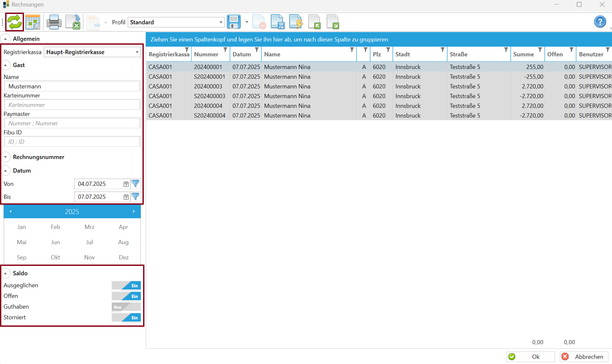
Task: Toggle the Offen saldo switch
Action: 126,296
